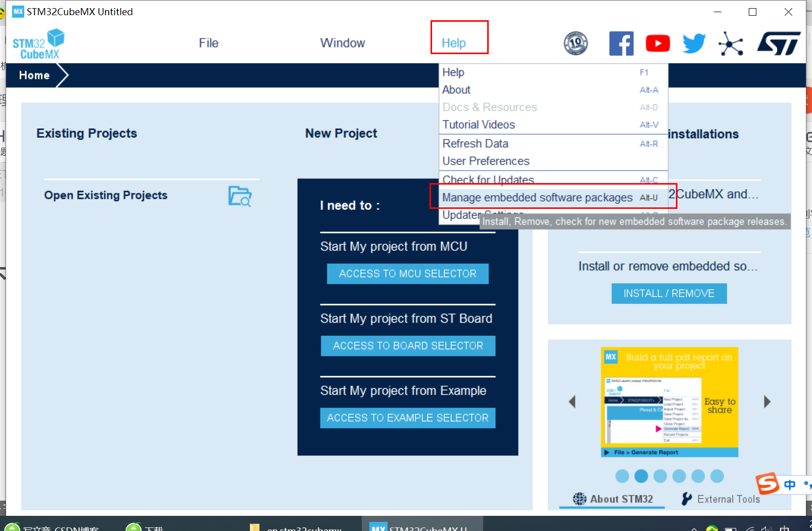The height and width of the screenshot is (531, 812).
Task: Click 'Start My project from ST Board' text
Action: tap(406, 319)
